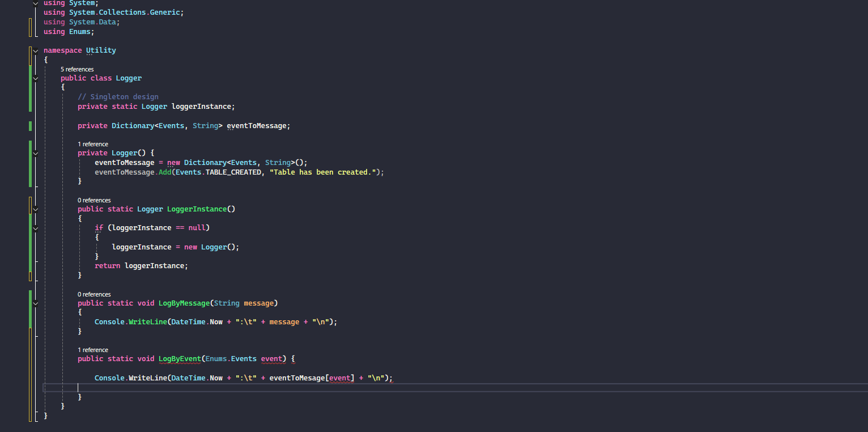
Task: Click the LogByEvent method name
Action: tap(180, 358)
